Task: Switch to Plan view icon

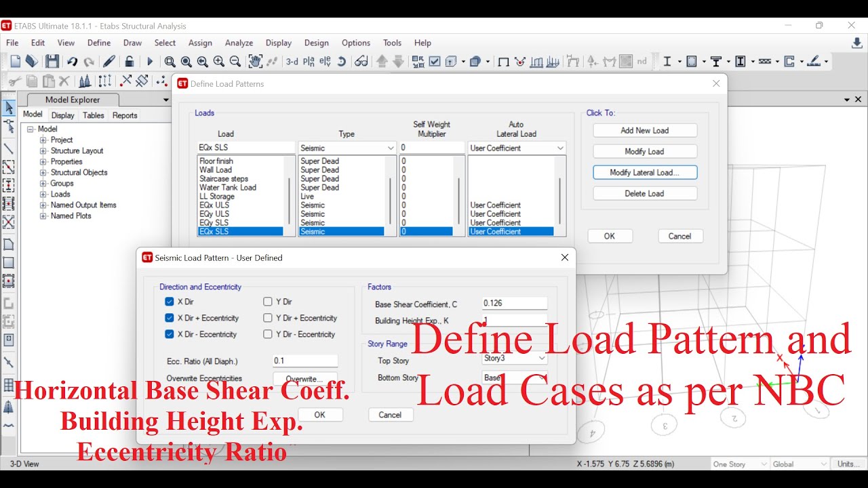Action: pyautogui.click(x=309, y=62)
